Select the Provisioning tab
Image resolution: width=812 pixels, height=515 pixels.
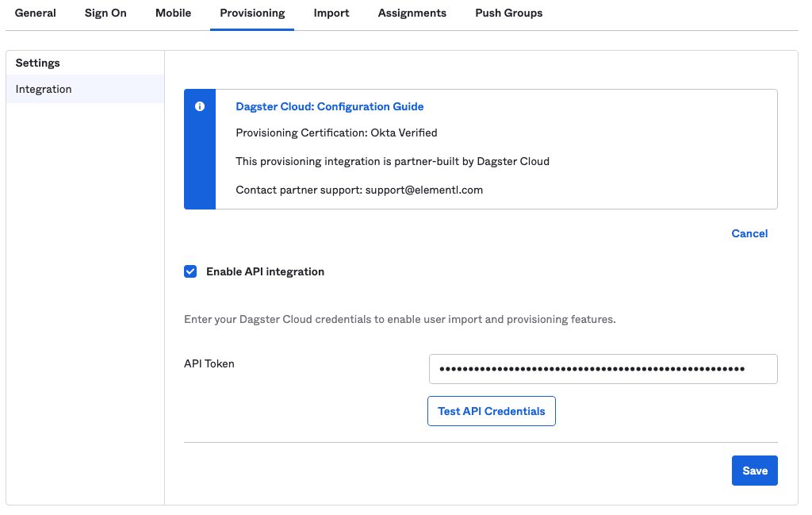[x=251, y=13]
